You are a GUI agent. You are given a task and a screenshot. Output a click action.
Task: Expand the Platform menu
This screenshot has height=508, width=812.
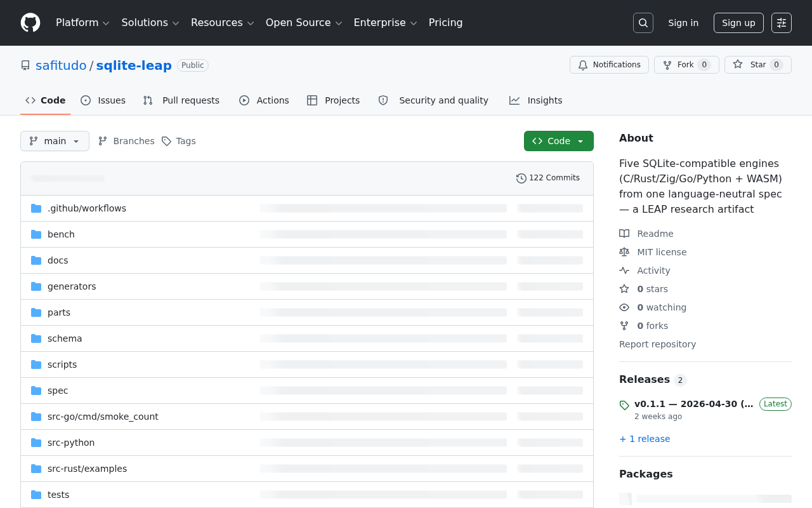pyautogui.click(x=82, y=23)
